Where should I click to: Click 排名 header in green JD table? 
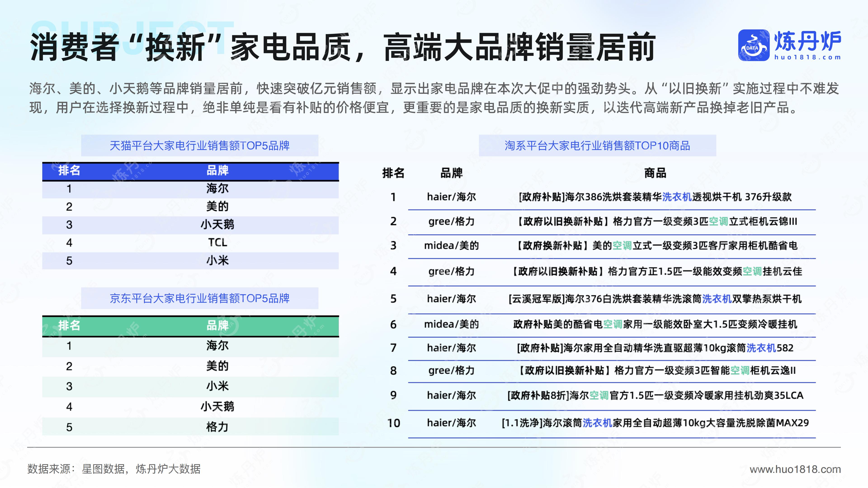pos(69,325)
